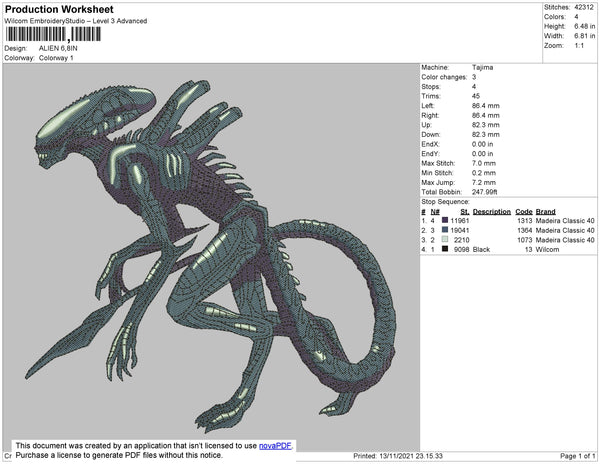Select the Up value 82.3 mm
600x464 pixels.
(x=486, y=125)
